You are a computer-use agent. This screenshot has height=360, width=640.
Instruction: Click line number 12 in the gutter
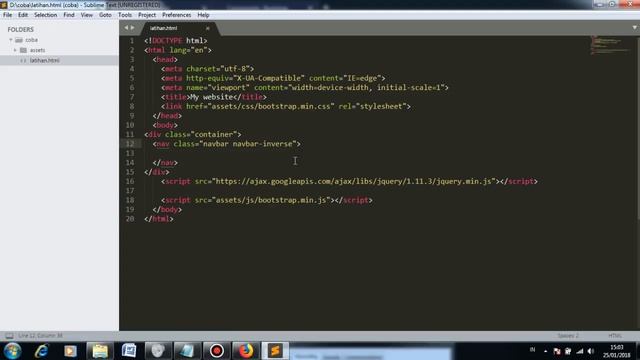tap(130, 144)
